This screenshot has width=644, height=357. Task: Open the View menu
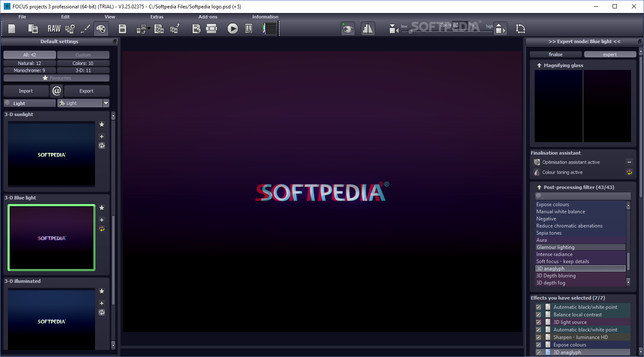[110, 17]
